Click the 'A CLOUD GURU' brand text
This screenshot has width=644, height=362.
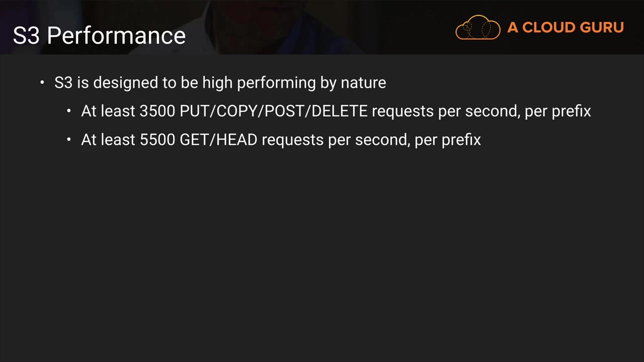click(566, 28)
